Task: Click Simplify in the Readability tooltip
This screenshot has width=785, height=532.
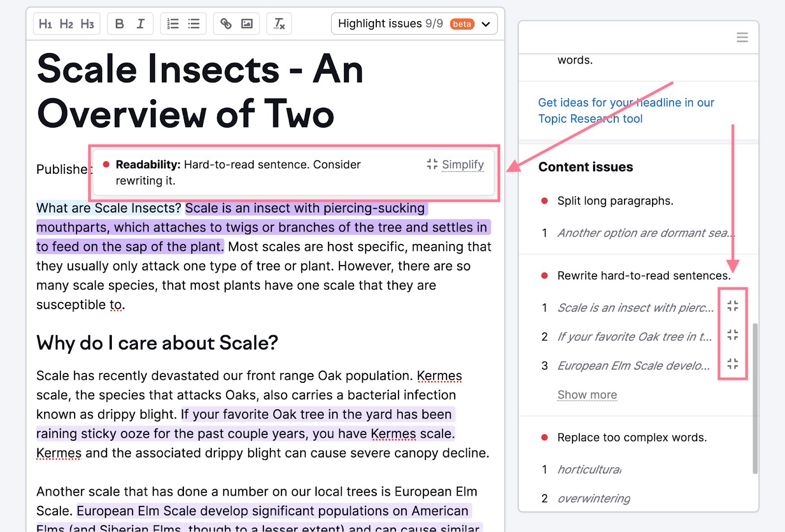Action: click(456, 164)
